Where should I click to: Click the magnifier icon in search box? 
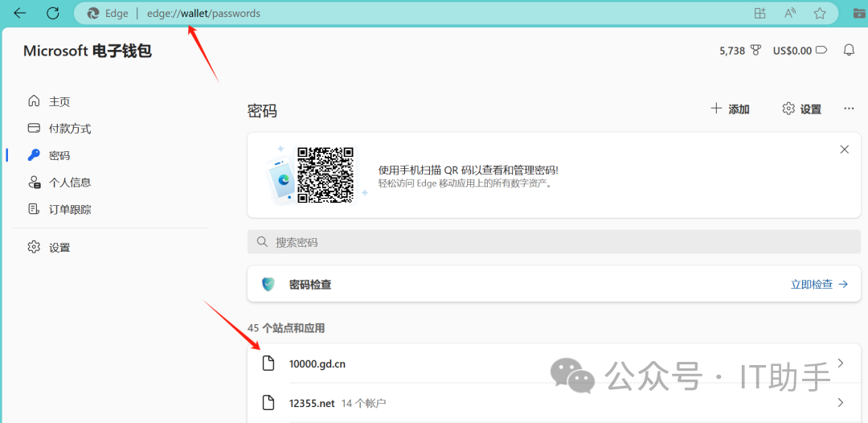pos(262,242)
